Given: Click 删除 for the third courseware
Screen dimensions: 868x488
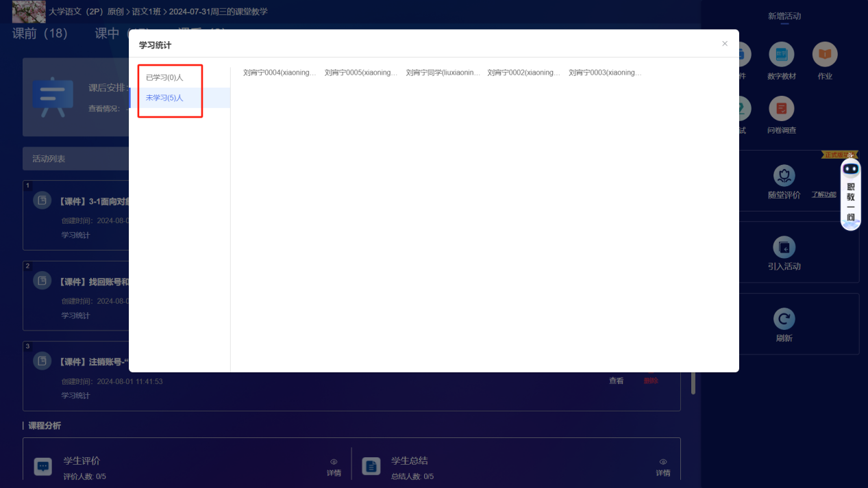Looking at the screenshot, I should (651, 381).
